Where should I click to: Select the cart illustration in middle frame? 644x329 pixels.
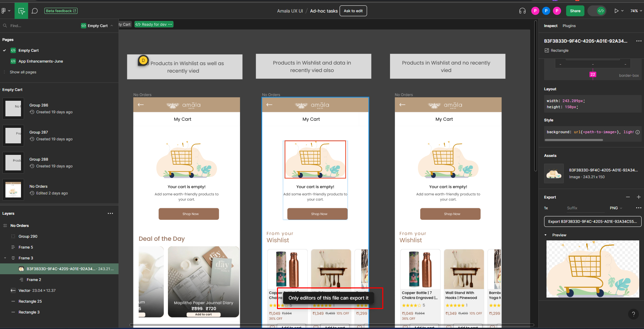[x=315, y=160]
